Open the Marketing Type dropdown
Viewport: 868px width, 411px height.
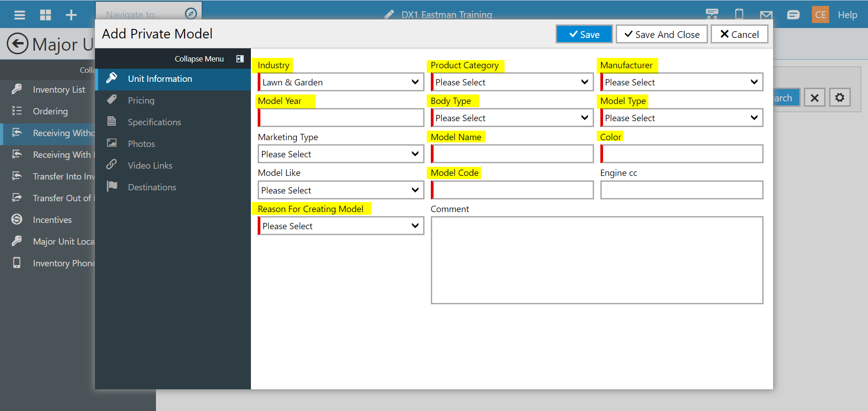[341, 154]
